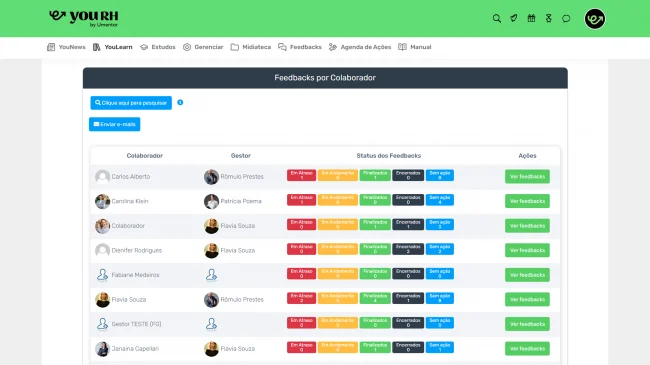Image resolution: width=650 pixels, height=365 pixels.
Task: Click Carolina Klein's profile photo
Action: click(x=102, y=202)
